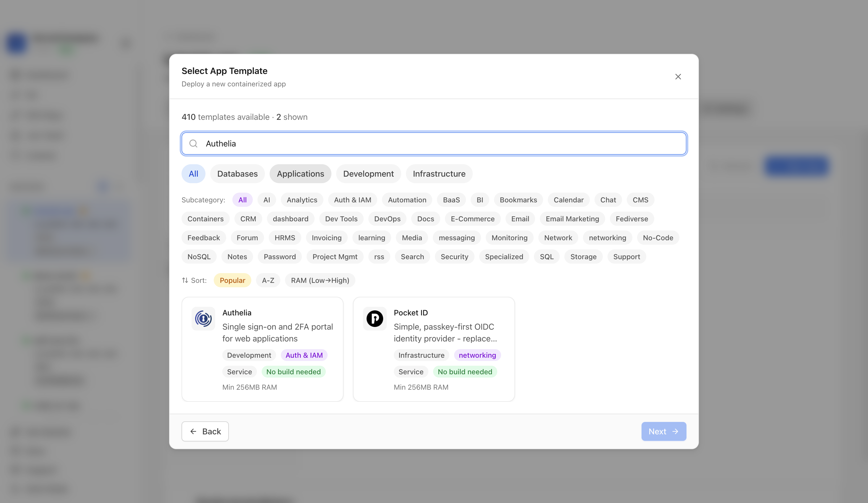Filter by Automation subcategory
Image resolution: width=868 pixels, height=503 pixels.
pyautogui.click(x=407, y=200)
